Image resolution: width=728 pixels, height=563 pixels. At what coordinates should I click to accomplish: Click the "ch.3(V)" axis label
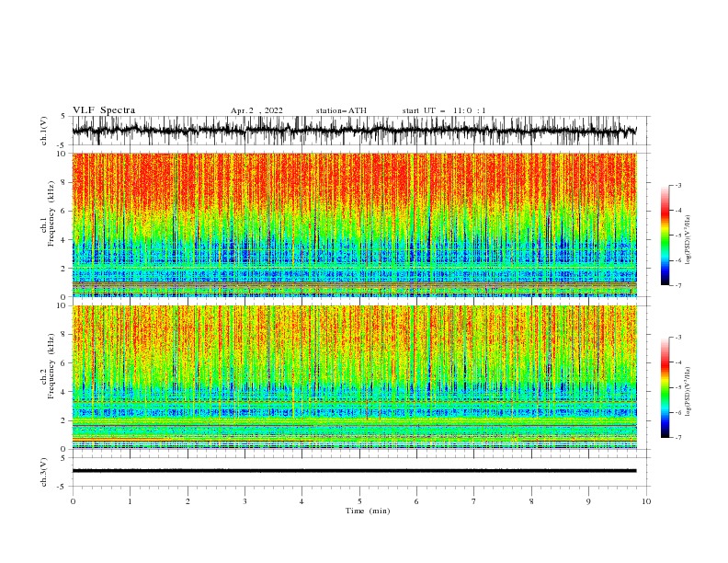[44, 472]
